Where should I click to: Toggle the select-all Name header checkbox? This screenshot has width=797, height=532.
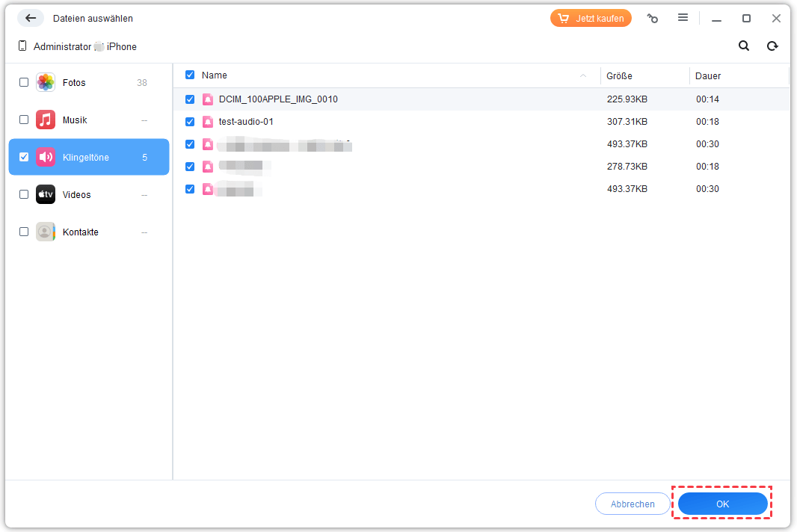[190, 75]
